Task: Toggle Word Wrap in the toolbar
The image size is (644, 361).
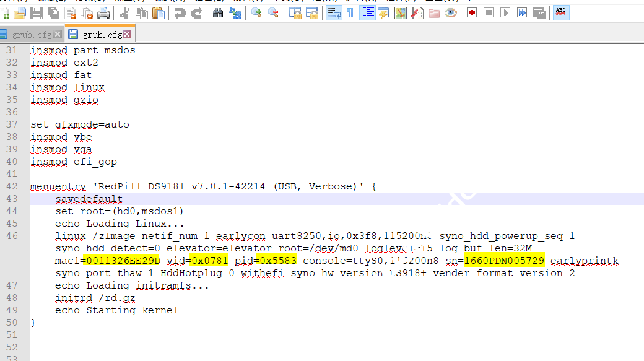Action: pyautogui.click(x=334, y=12)
